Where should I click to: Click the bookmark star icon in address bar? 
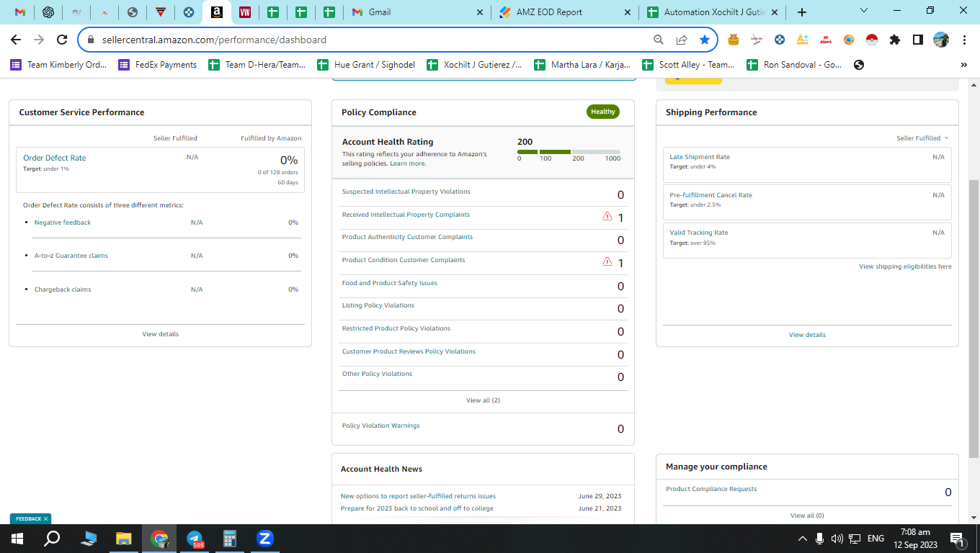click(x=705, y=40)
